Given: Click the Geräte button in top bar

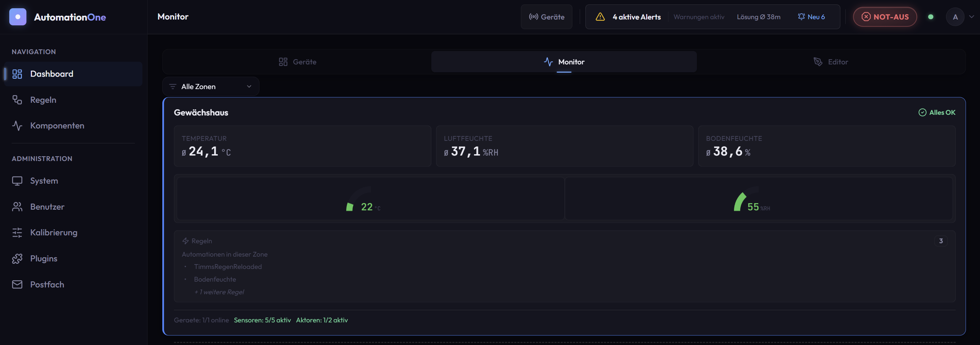Looking at the screenshot, I should click(546, 17).
